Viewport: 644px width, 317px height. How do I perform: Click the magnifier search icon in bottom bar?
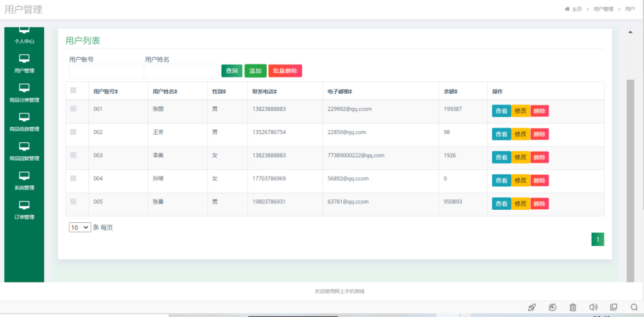634,307
